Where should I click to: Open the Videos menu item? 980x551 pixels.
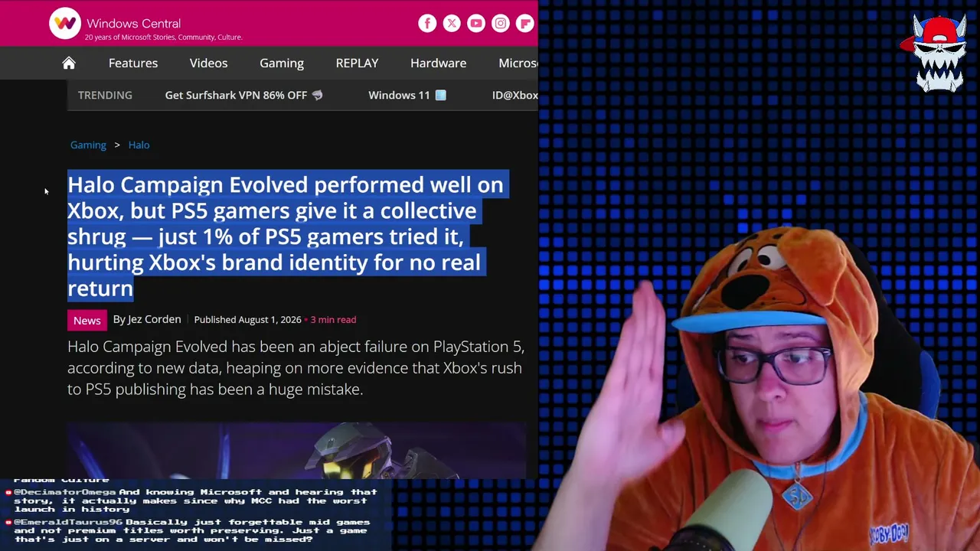[x=208, y=63]
